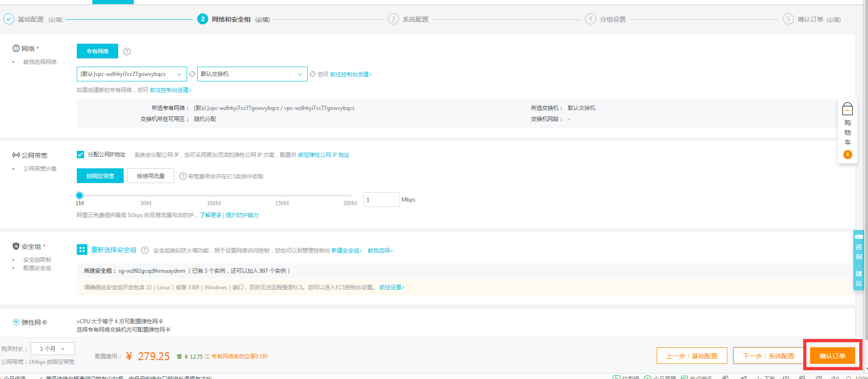The height and width of the screenshot is (379, 868).
Task: Click the bandwidth slider handle at 1M
Action: tap(80, 195)
